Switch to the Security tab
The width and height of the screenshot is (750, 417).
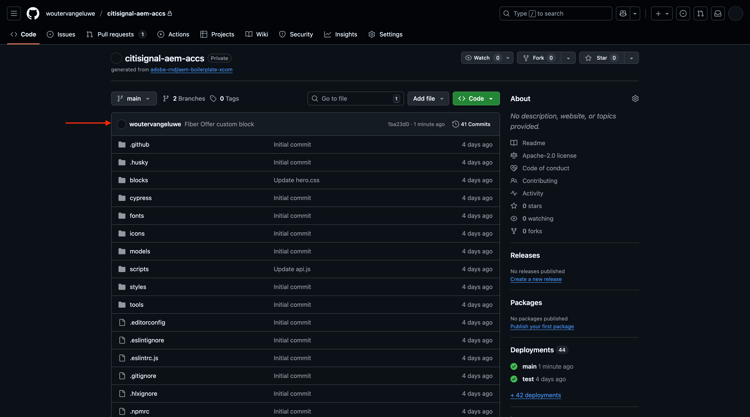296,34
